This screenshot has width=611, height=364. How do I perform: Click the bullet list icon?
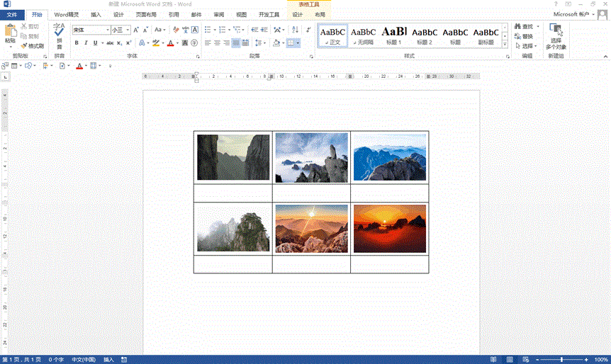(207, 30)
